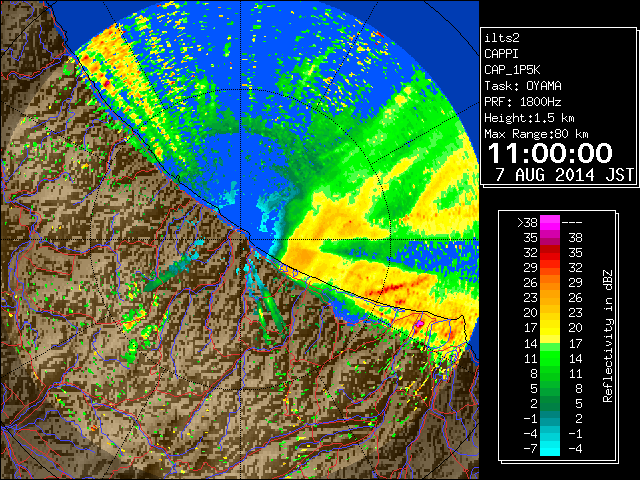
Task: Click the 11:00:00 timestamp
Action: tap(550, 153)
